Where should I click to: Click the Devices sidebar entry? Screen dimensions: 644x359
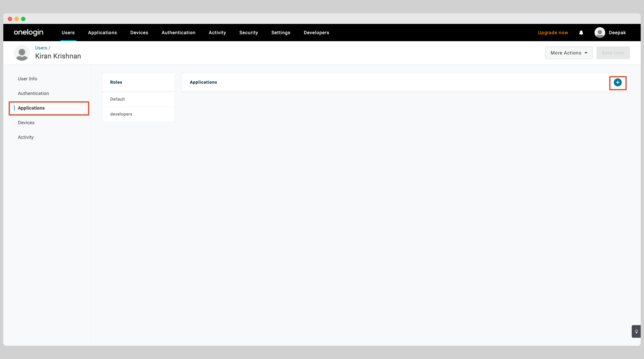[x=26, y=123]
